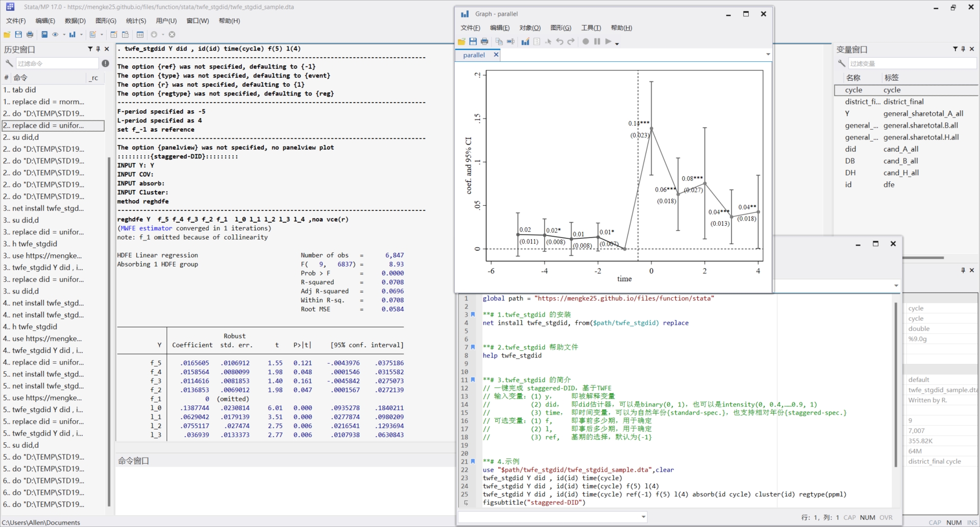Open the dropdown arrow below the properties pin
980x527 pixels.
click(896, 285)
